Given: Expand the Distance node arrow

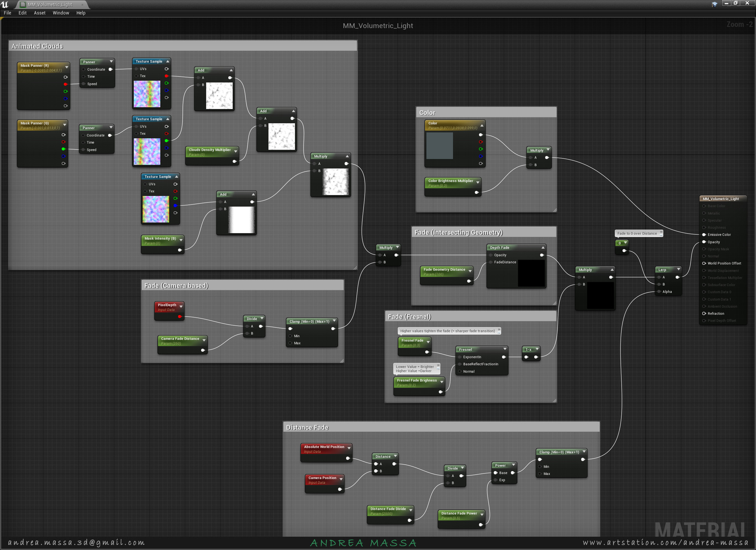Looking at the screenshot, I should 395,456.
